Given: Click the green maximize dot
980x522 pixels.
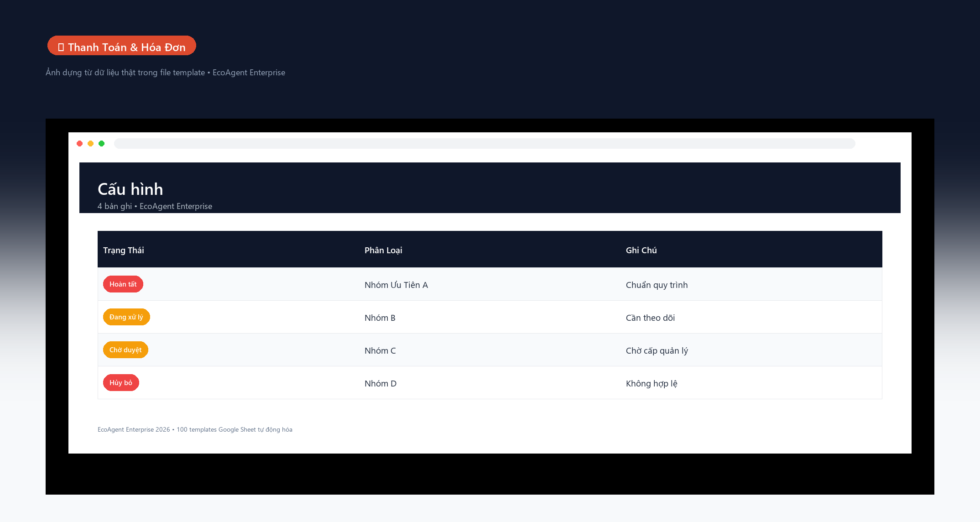Looking at the screenshot, I should (x=101, y=143).
